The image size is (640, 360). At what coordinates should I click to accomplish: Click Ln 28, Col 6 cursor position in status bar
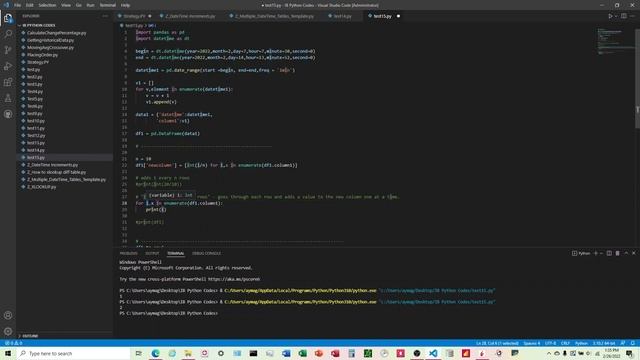tap(497, 343)
